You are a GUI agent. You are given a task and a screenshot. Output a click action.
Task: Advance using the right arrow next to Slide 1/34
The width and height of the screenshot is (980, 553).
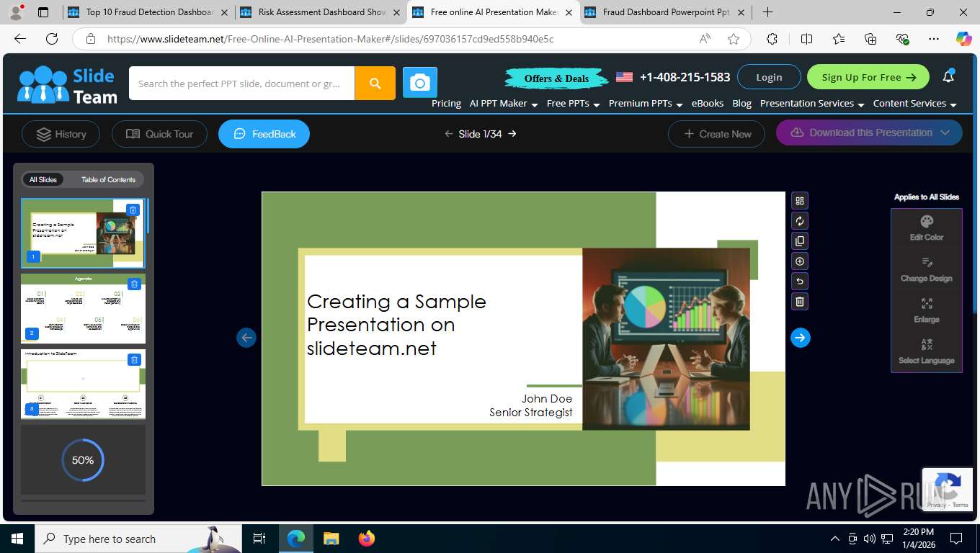tap(512, 134)
